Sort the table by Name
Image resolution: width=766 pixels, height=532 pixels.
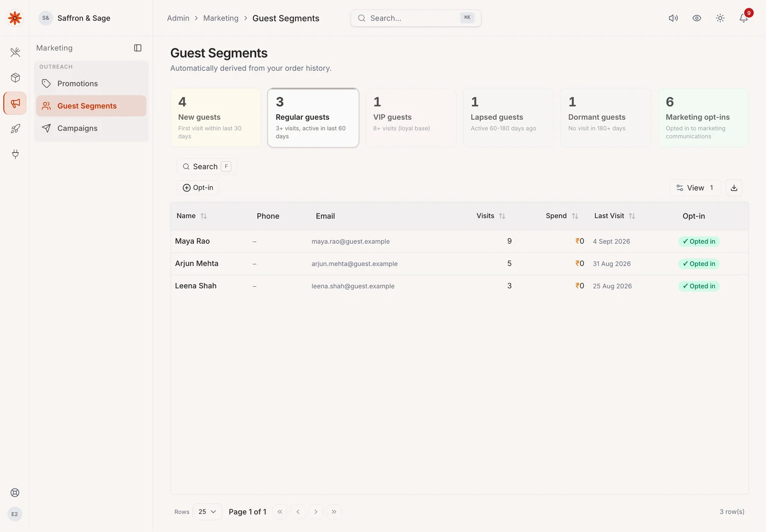pos(191,216)
